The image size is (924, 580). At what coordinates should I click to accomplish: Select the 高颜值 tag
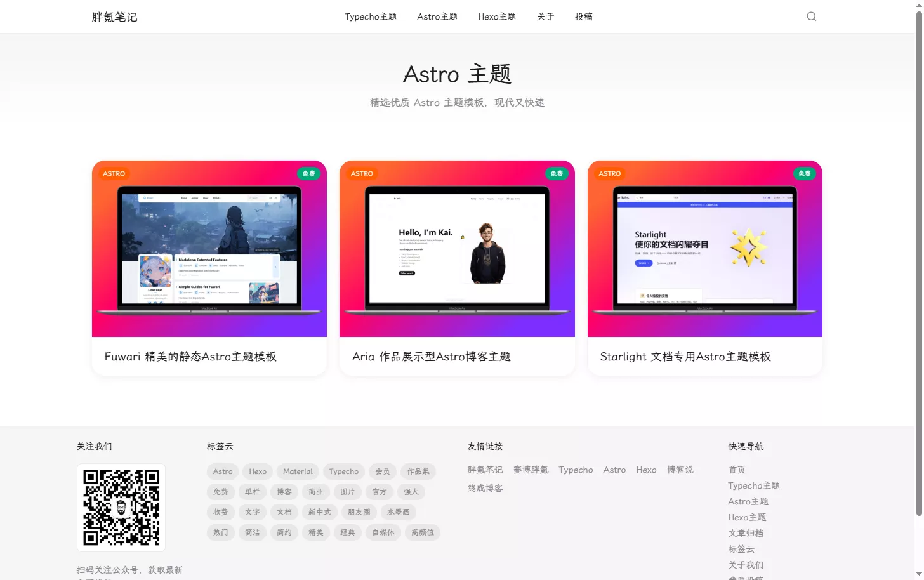tap(423, 532)
